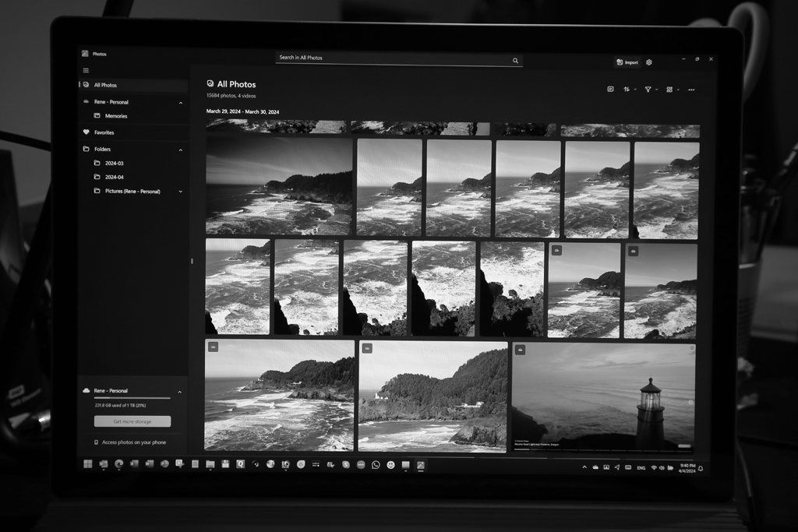The image size is (798, 532).
Task: Click into the Search in All Photos field
Action: [399, 58]
